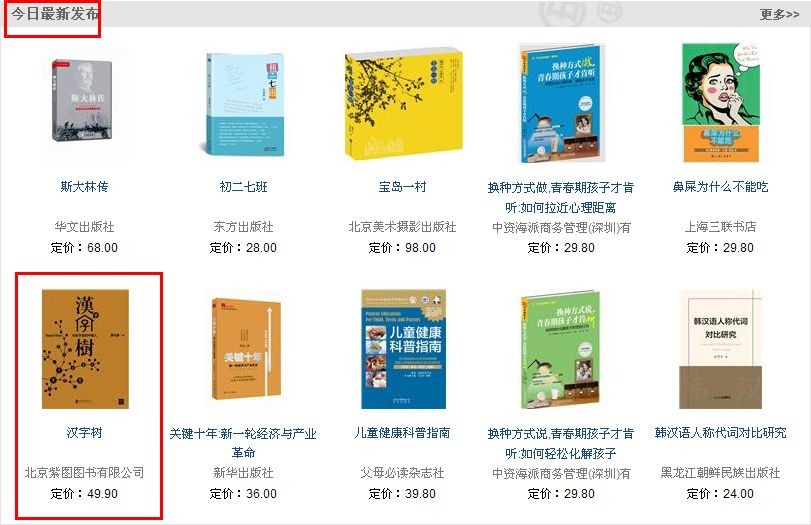This screenshot has height=525, width=811.
Task: Open the 鼻屎为什么不能吃 pop-art cover
Action: 720,102
